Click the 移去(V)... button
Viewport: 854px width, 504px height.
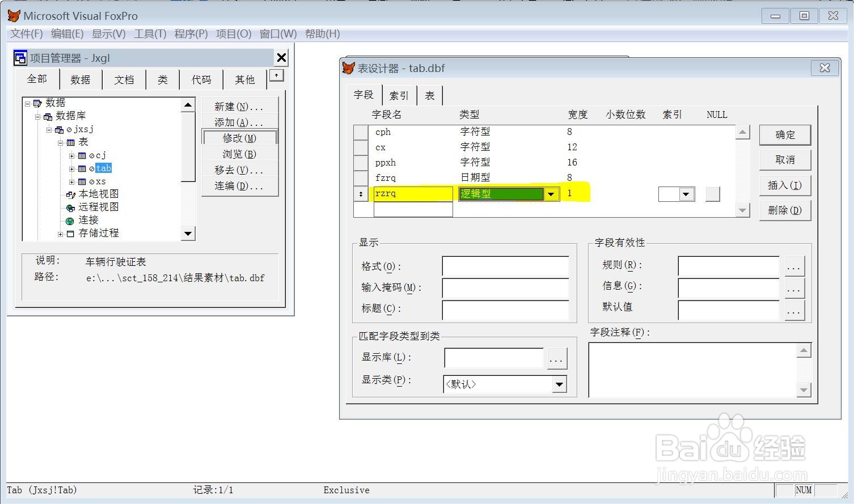pos(240,170)
